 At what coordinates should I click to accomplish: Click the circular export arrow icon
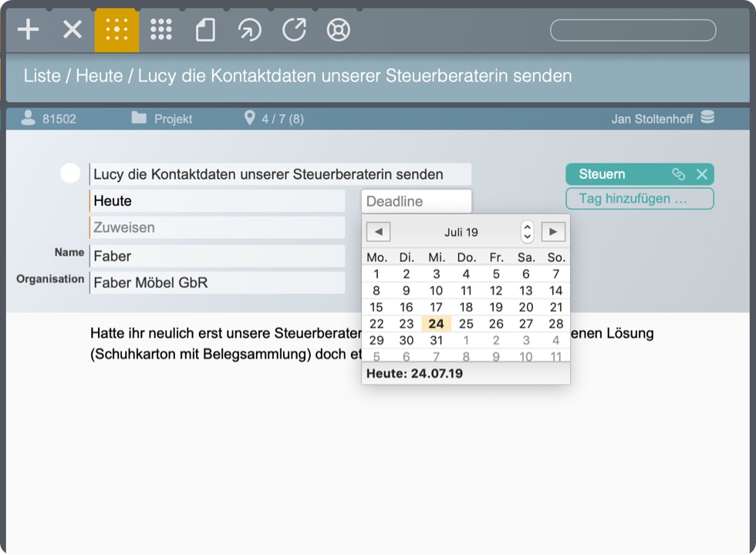tap(294, 30)
